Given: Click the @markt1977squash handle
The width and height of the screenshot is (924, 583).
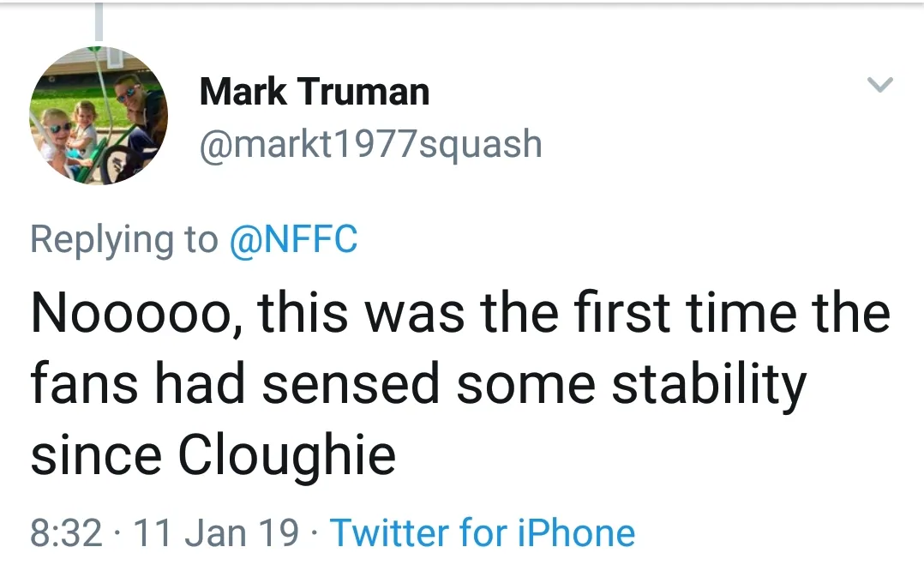Looking at the screenshot, I should tap(370, 143).
